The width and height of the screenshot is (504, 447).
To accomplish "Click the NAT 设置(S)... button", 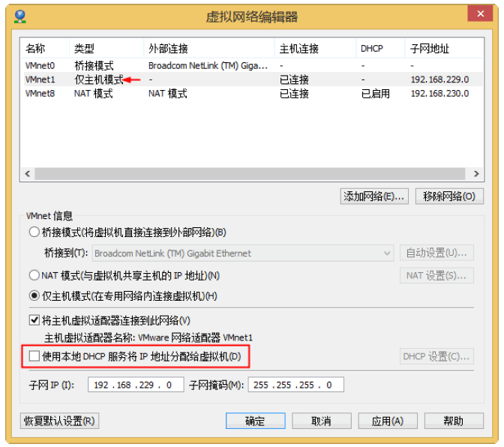I will coord(436,275).
